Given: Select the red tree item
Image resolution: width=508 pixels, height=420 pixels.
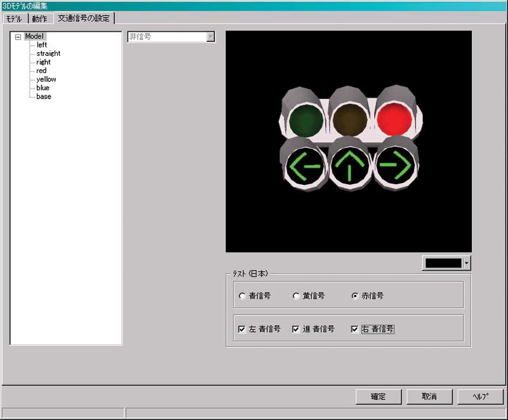Looking at the screenshot, I should coord(41,71).
